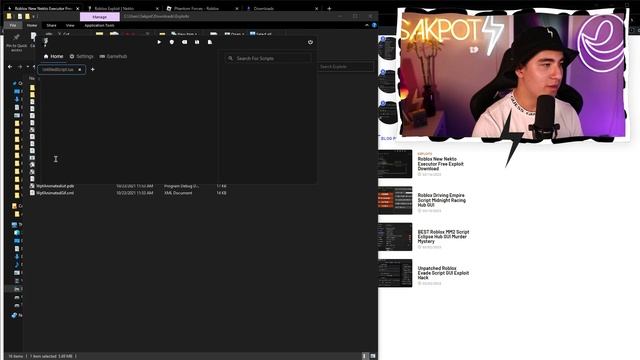
Task: Close the Phantom Forces browser tab
Action: point(236,9)
